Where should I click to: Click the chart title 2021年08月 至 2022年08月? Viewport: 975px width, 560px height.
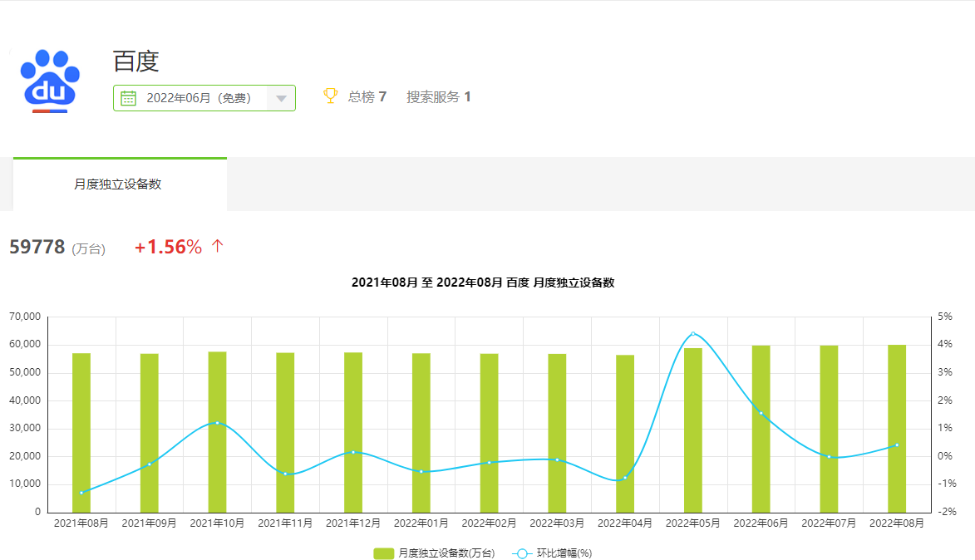click(483, 282)
